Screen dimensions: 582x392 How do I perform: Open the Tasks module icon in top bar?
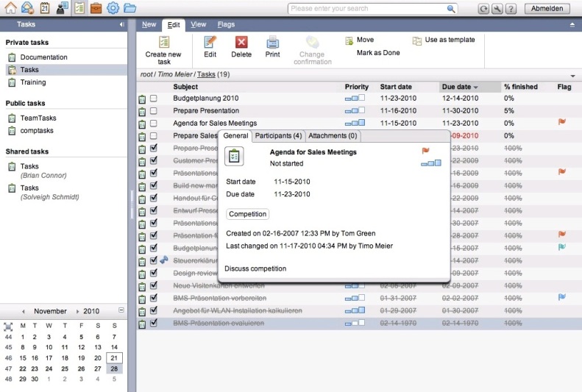point(79,8)
